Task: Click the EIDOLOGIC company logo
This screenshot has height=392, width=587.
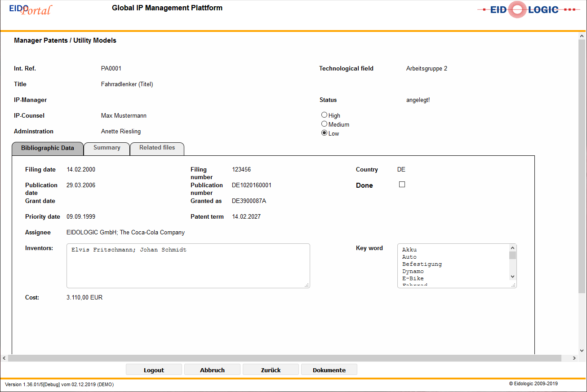Action: [529, 9]
